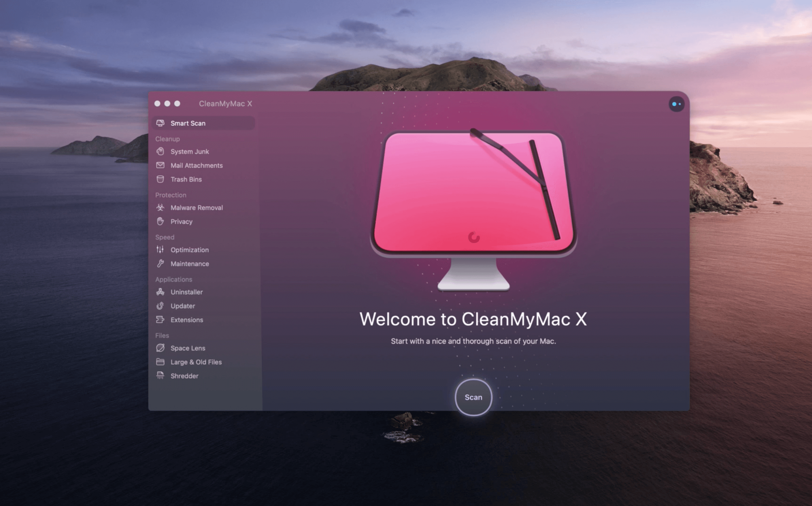Show the Extensions manager
The height and width of the screenshot is (506, 812).
pyautogui.click(x=203, y=320)
